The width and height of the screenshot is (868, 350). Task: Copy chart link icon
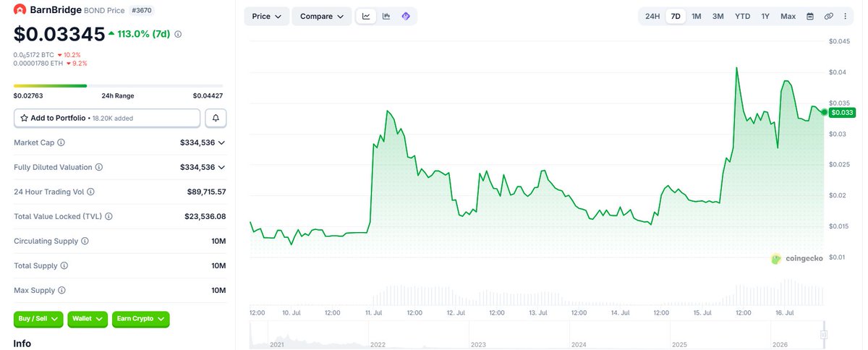pos(829,16)
